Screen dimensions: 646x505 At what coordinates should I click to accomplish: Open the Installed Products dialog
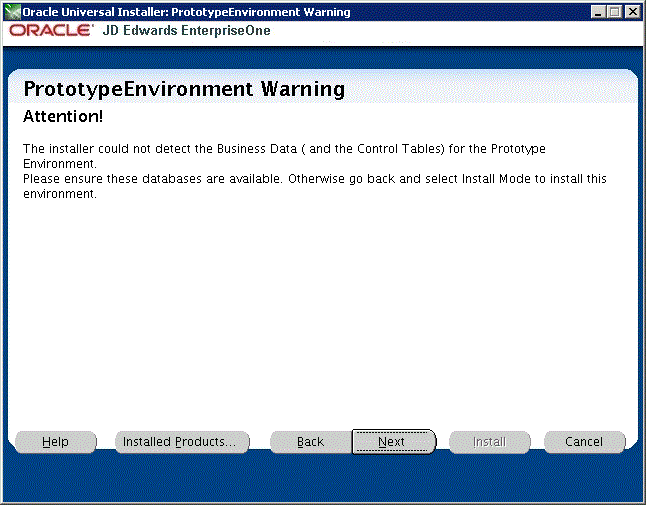point(182,442)
